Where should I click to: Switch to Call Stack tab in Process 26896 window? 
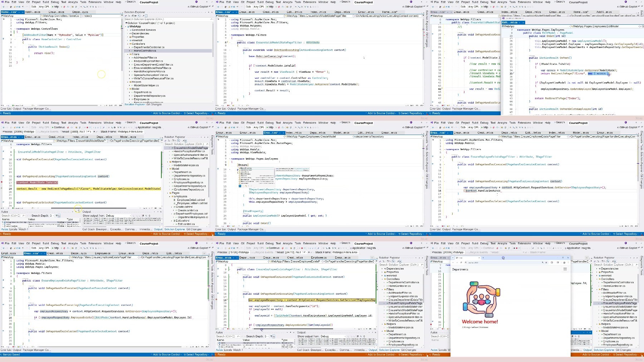(88, 229)
